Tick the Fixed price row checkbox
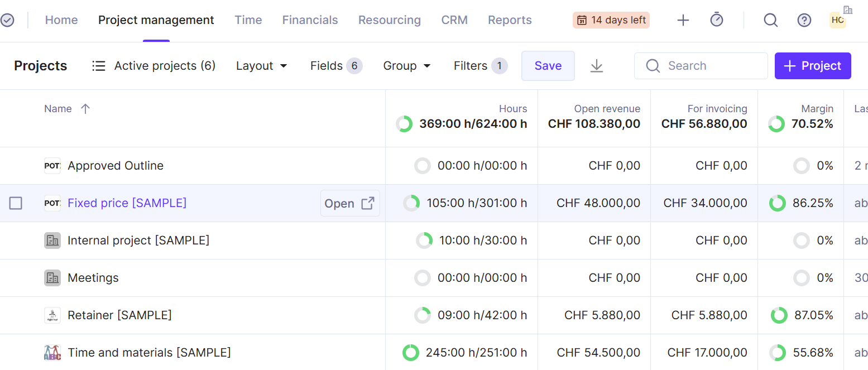This screenshot has height=370, width=868. [x=16, y=203]
